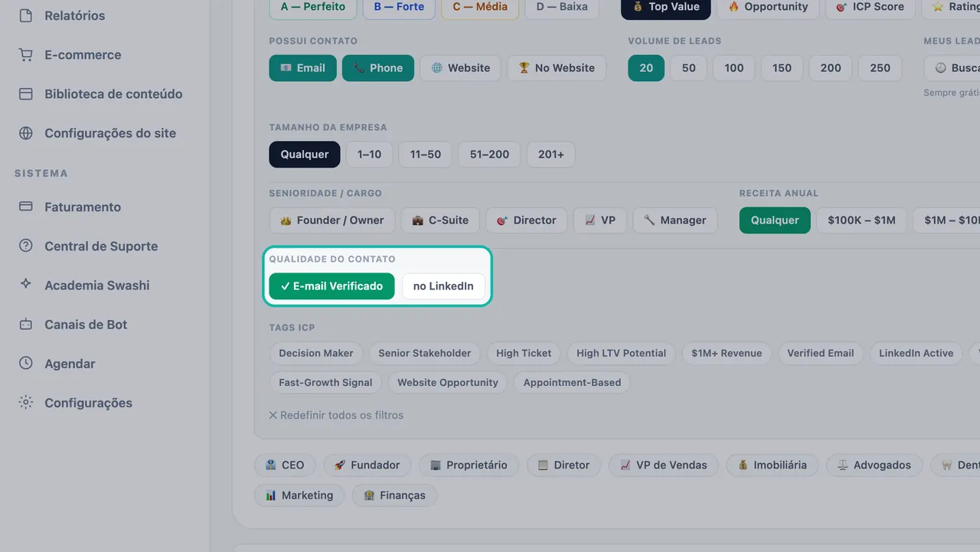This screenshot has height=552, width=980.
Task: Enable the no LinkedIn filter
Action: click(443, 286)
